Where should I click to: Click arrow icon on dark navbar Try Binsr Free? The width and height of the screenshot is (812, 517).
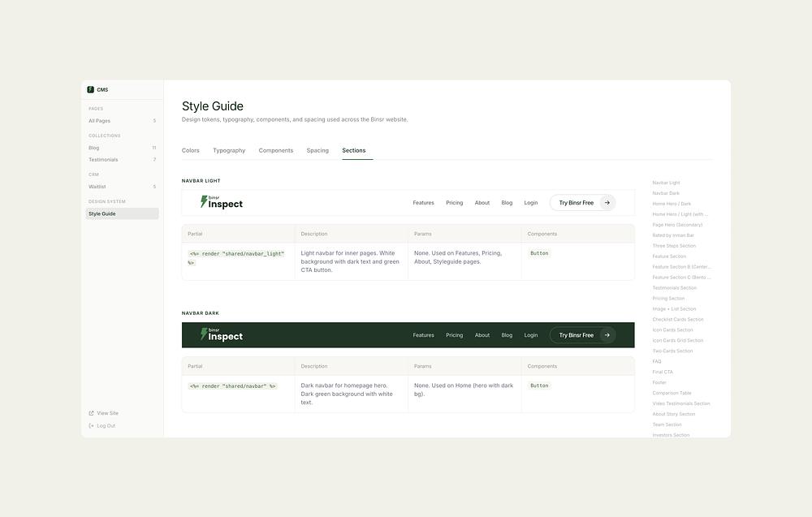[x=607, y=335]
